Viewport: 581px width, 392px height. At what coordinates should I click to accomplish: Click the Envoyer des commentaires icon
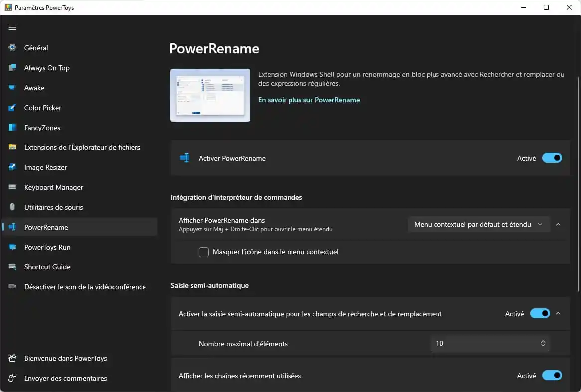[12, 378]
